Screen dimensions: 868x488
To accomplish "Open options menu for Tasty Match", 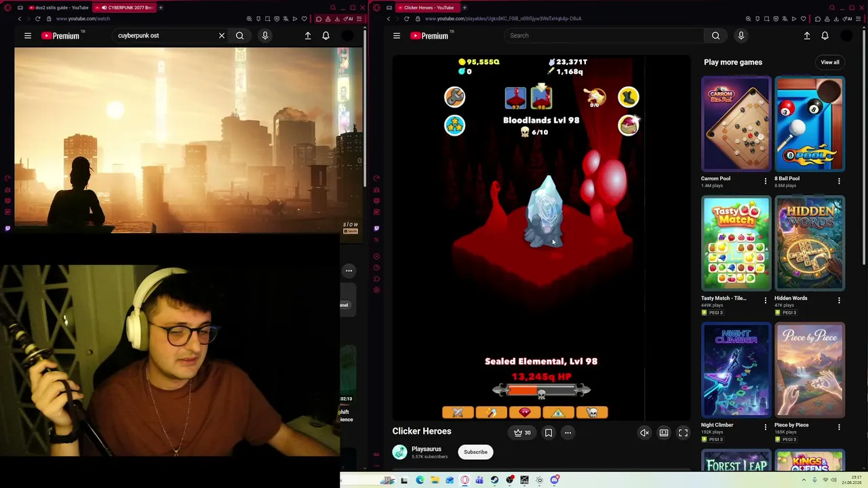I will (766, 300).
